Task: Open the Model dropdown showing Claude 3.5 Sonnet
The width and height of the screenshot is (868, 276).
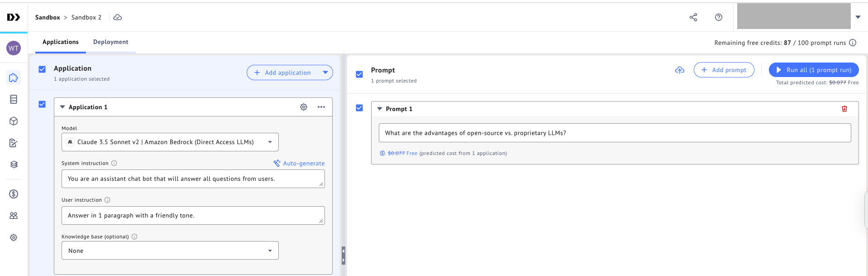Action: [x=170, y=142]
